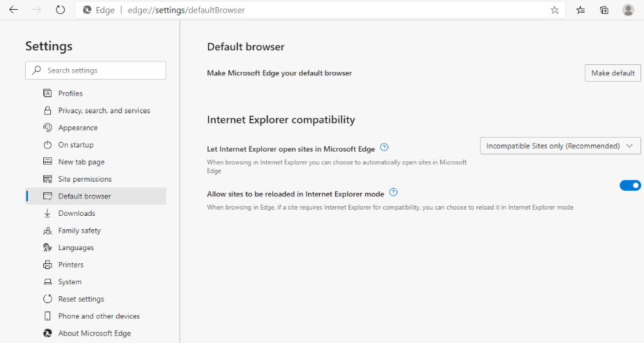
Task: Click the System laptop icon
Action: coord(47,282)
